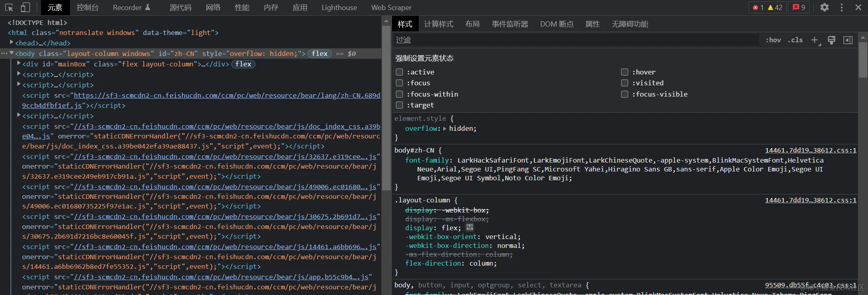The height and width of the screenshot is (295, 868).
Task: Open the 内存 tab
Action: point(271,8)
